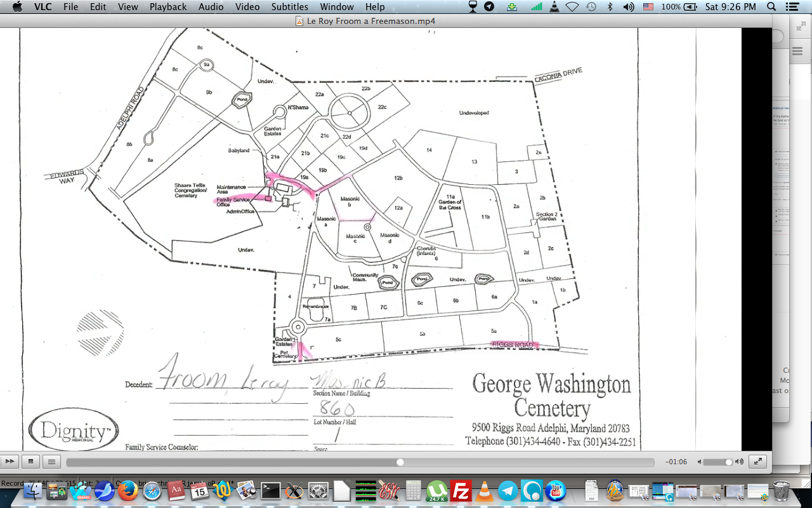Open the Video menu
The width and height of the screenshot is (812, 508).
(x=247, y=7)
